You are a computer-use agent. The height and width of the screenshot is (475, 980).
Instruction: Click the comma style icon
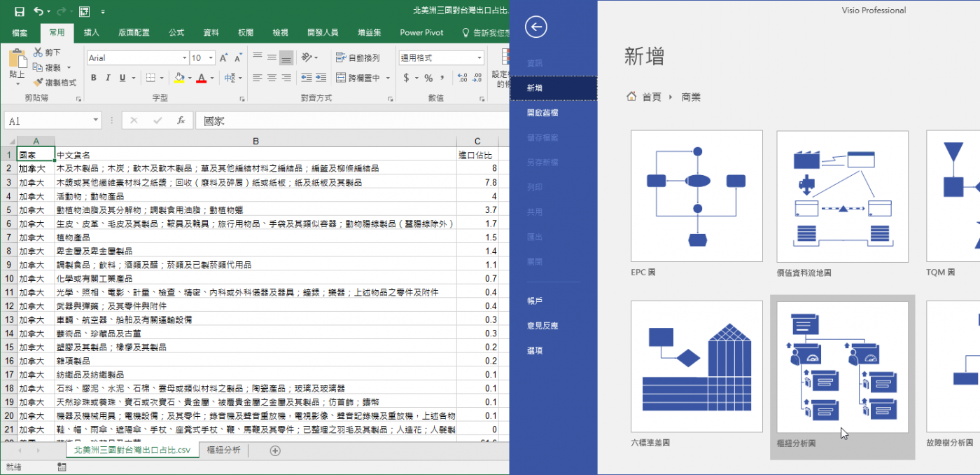pos(444,78)
